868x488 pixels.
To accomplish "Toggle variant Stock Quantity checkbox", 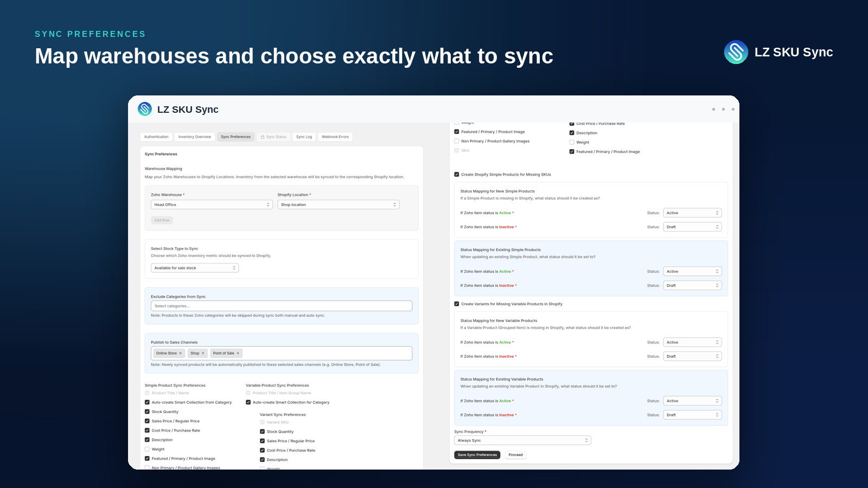I will tap(263, 432).
